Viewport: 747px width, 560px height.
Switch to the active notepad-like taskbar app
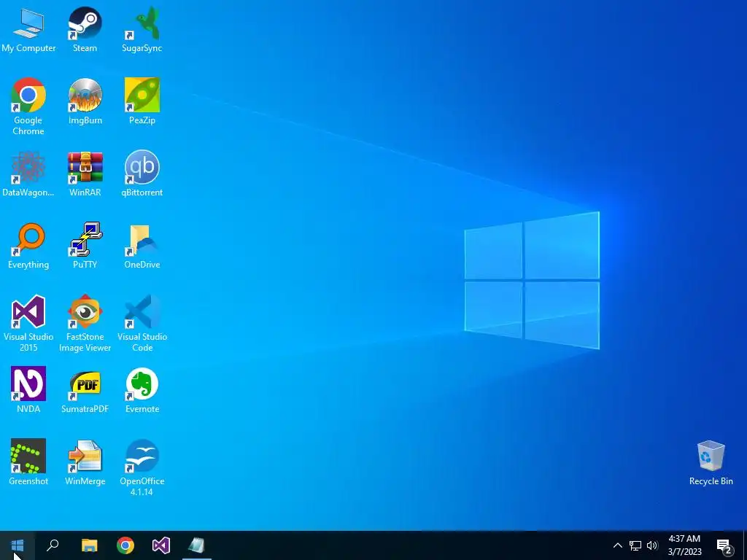click(x=197, y=545)
